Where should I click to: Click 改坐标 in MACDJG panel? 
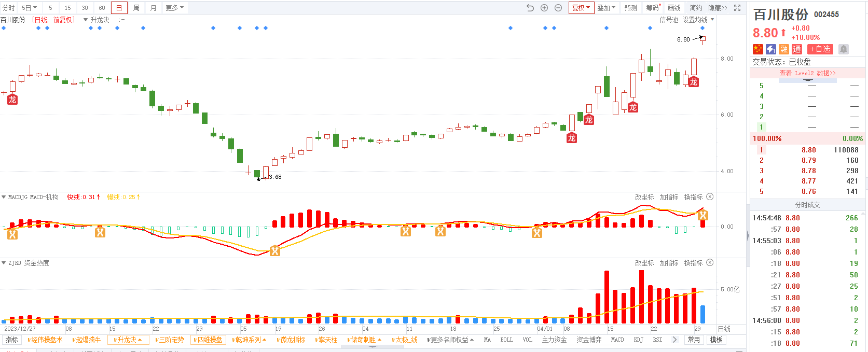click(644, 197)
